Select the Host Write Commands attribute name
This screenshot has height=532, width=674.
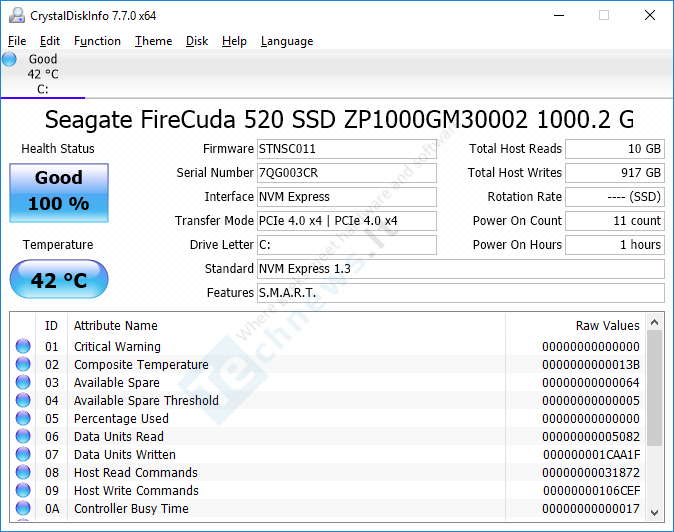point(136,491)
